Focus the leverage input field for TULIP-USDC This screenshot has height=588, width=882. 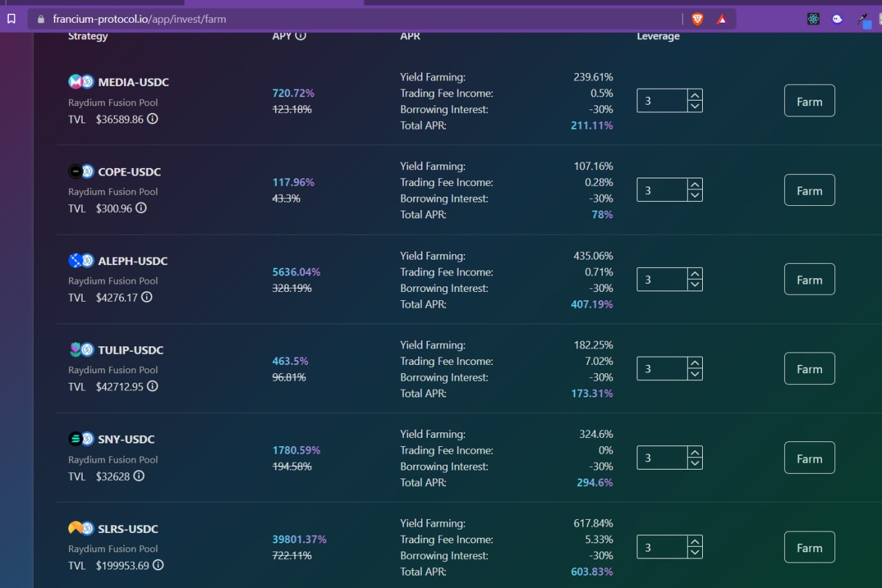[662, 368]
